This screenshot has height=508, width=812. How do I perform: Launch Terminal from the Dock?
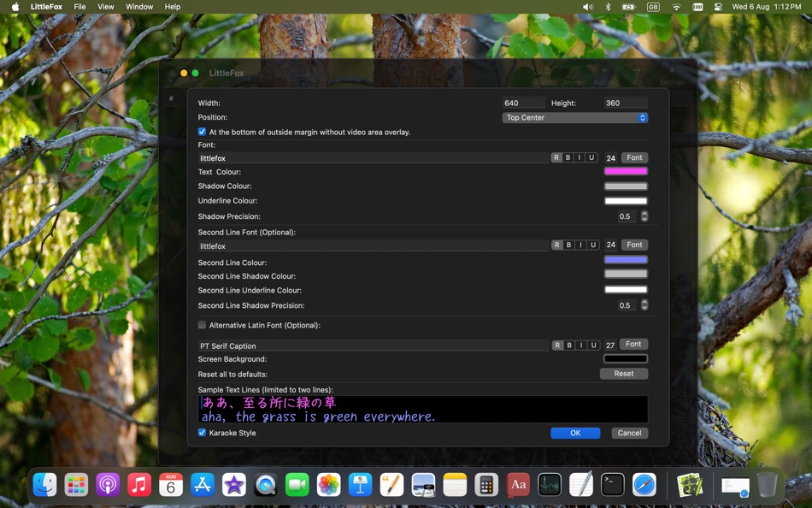(613, 485)
